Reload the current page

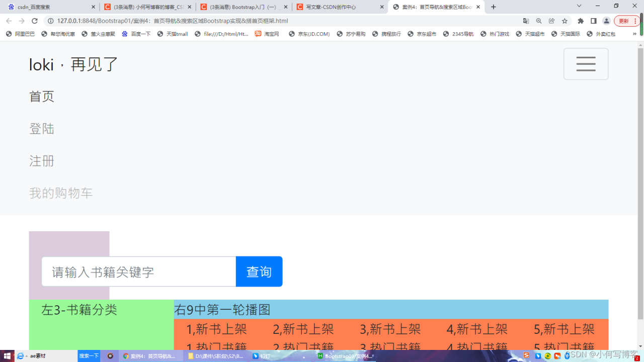coord(35,21)
